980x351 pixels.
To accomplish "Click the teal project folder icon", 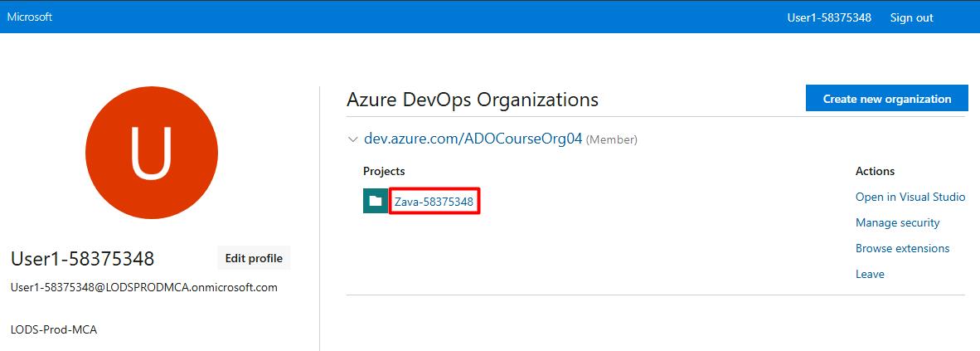I will pyautogui.click(x=375, y=201).
